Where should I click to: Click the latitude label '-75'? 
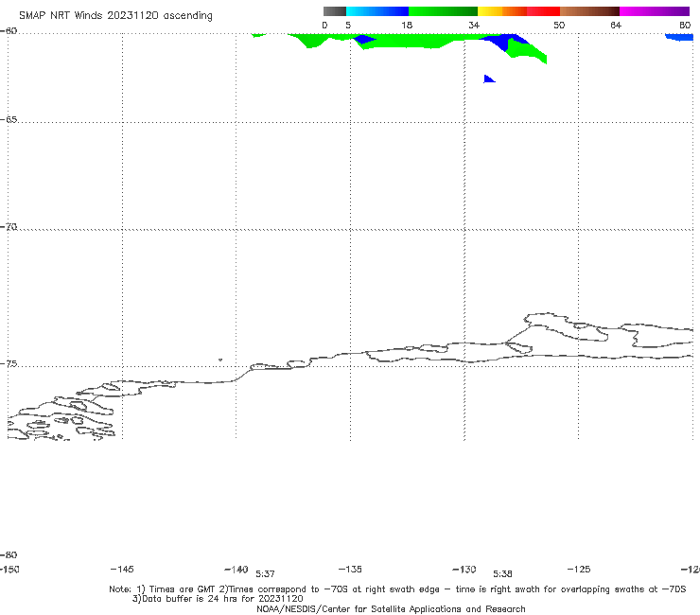click(9, 364)
